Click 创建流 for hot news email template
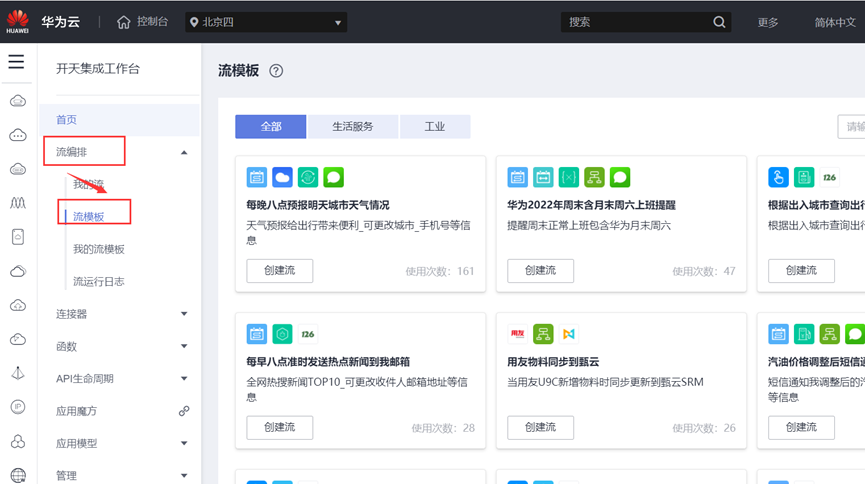Screen dimensions: 865x484 280,427
